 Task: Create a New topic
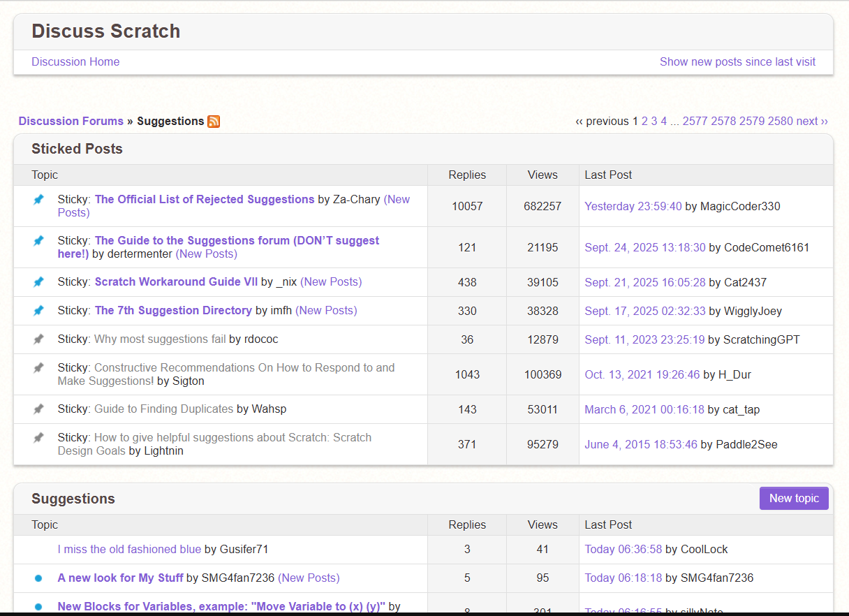[794, 498]
